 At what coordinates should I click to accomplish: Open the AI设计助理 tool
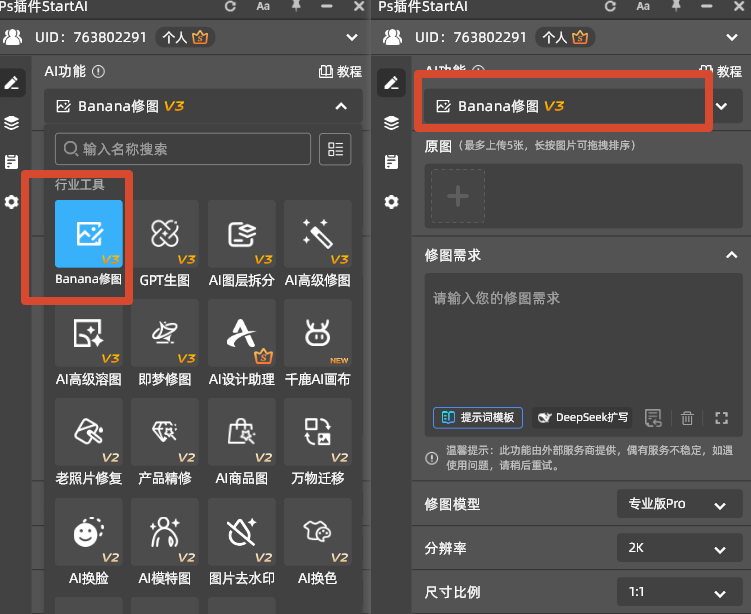click(241, 333)
